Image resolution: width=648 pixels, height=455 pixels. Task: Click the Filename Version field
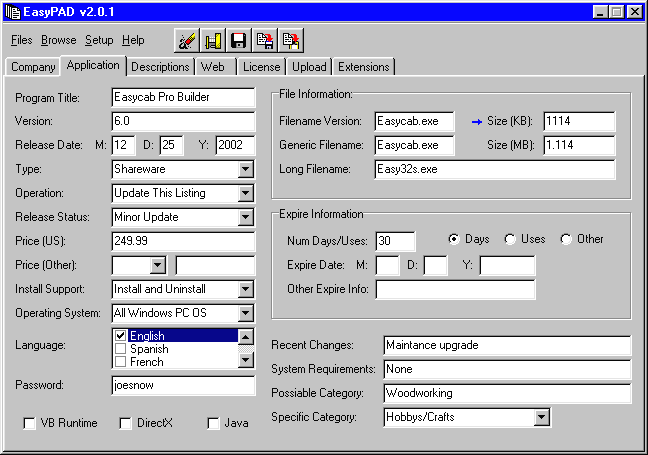click(x=415, y=121)
